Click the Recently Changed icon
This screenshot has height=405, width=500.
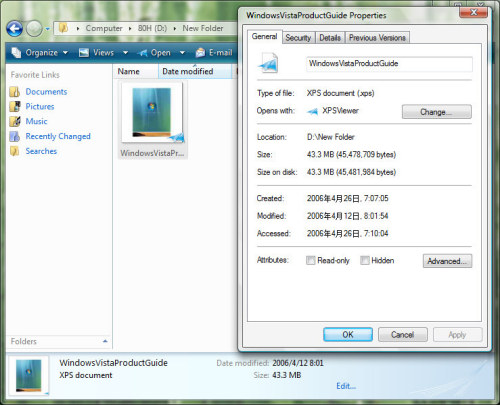point(15,136)
